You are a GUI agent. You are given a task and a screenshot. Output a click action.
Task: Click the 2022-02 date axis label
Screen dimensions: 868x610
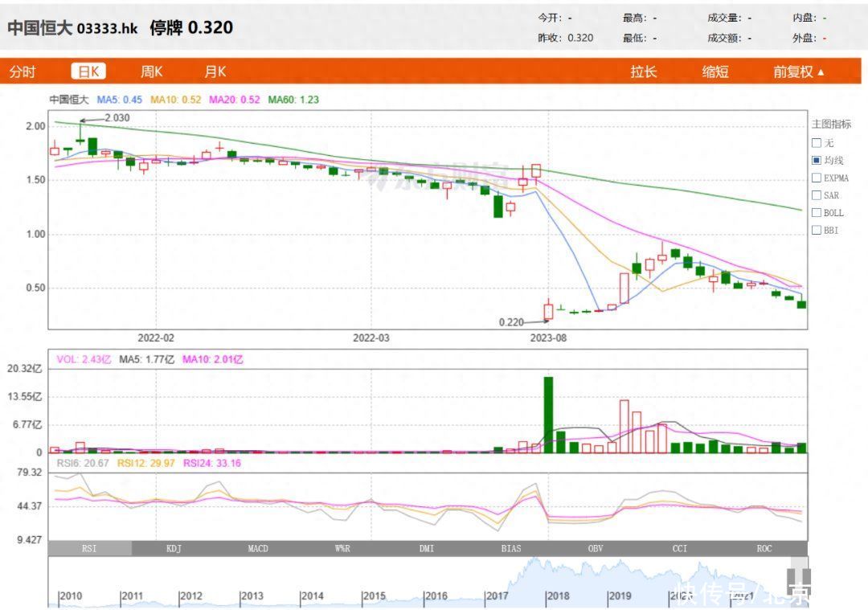[156, 338]
